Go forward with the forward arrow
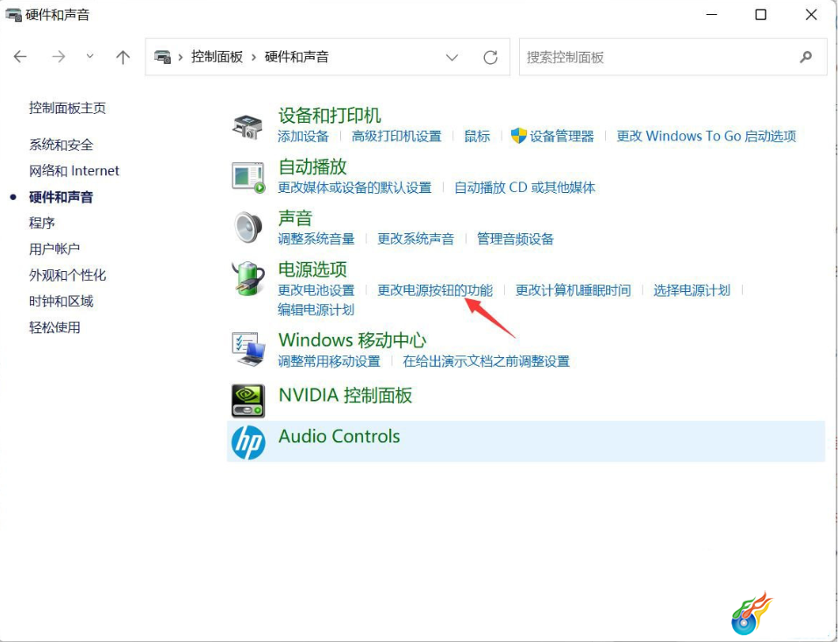The height and width of the screenshot is (642, 840). point(59,57)
